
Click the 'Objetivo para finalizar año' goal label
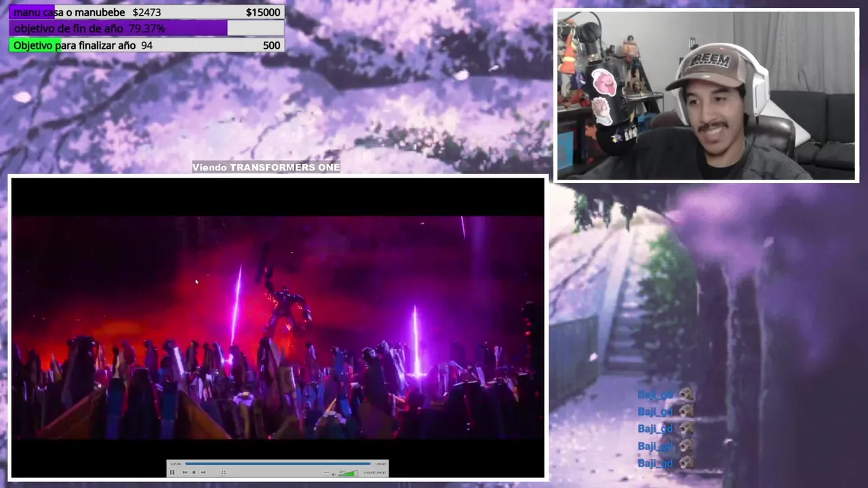(75, 45)
